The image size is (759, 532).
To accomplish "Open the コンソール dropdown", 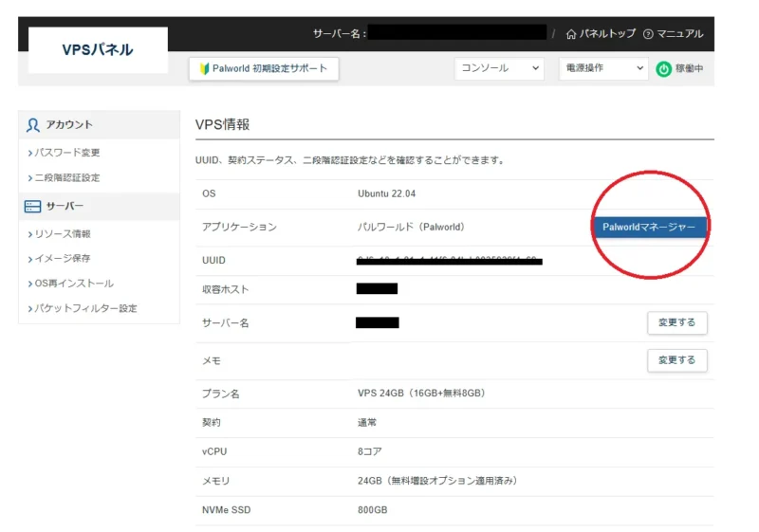I will pos(499,68).
